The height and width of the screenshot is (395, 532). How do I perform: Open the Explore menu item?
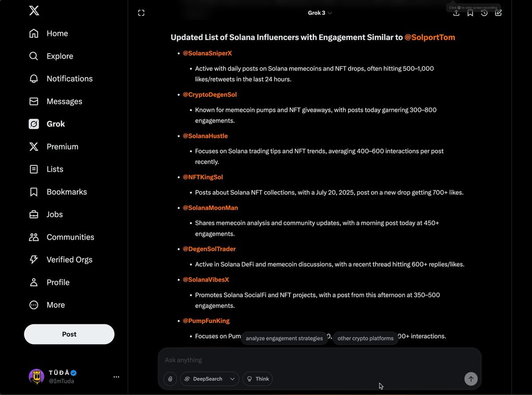60,56
